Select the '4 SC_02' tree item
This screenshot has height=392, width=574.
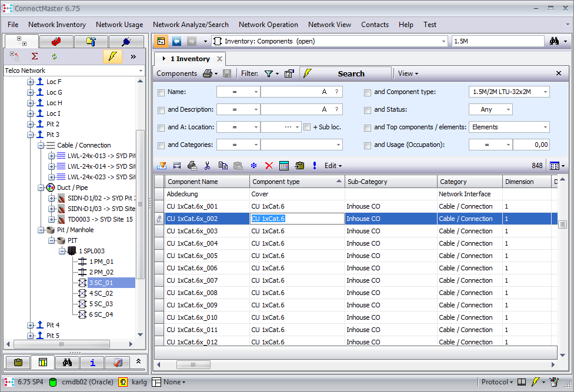[x=101, y=294]
